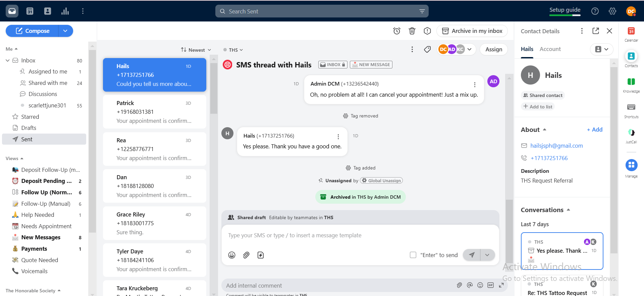The height and width of the screenshot is (296, 644).
Task: Open the Newest sort dropdown
Action: [x=196, y=50]
